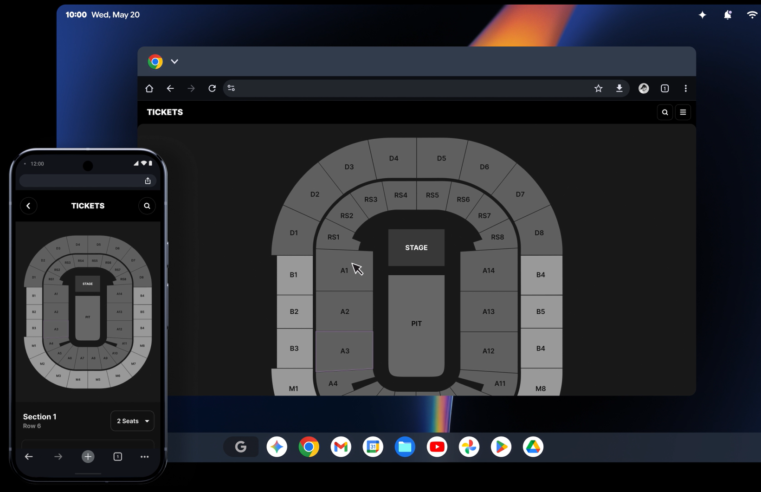The height and width of the screenshot is (492, 761).
Task: Select section RS1 on desktop seat map
Action: pos(333,237)
